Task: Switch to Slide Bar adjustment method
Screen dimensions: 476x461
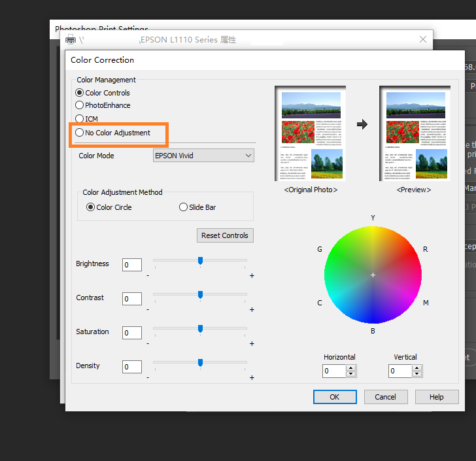Action: click(184, 207)
